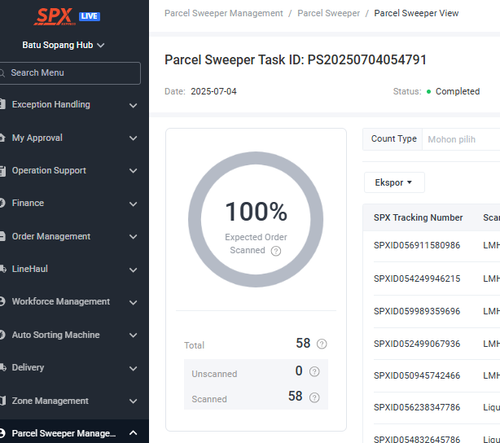Click the Delivery truck icon
This screenshot has height=443, width=500.
click(3, 367)
